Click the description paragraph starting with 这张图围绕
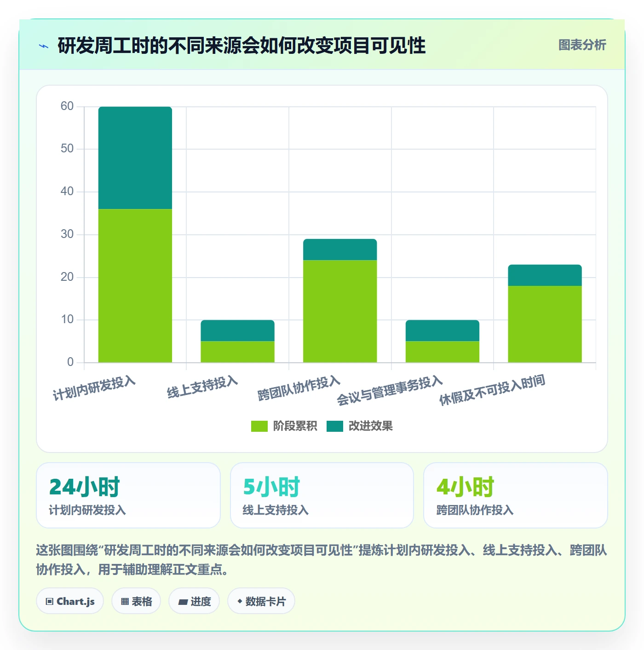This screenshot has height=650, width=644. click(322, 560)
